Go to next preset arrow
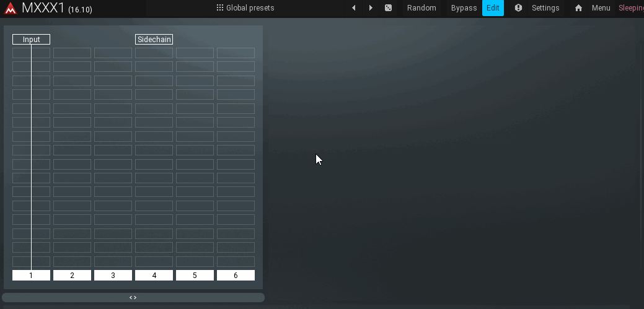The image size is (644, 309). [x=371, y=8]
